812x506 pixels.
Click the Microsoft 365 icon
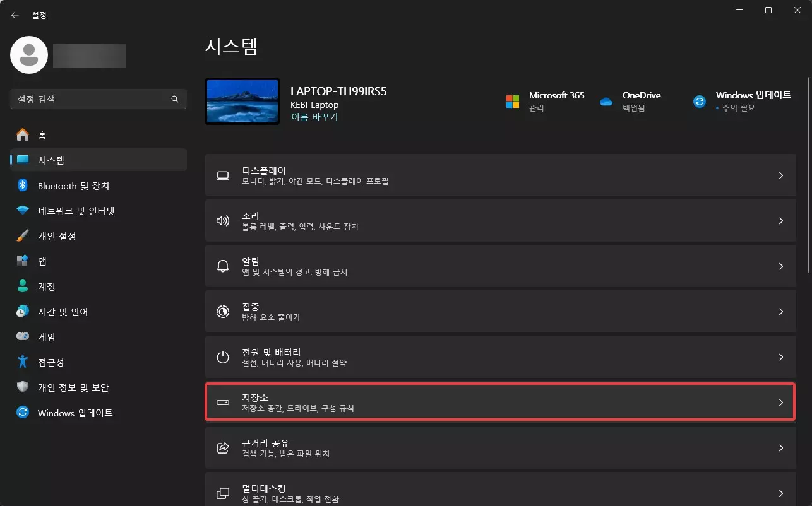[x=511, y=101]
